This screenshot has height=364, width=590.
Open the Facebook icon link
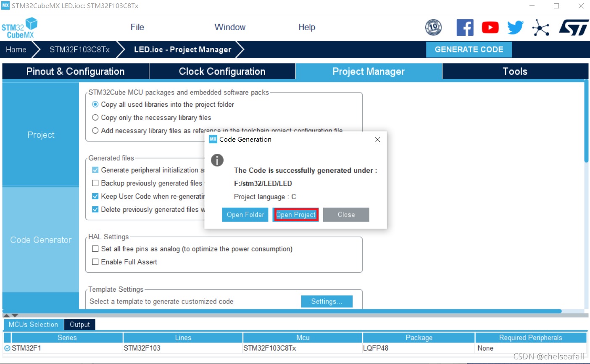pos(465,28)
